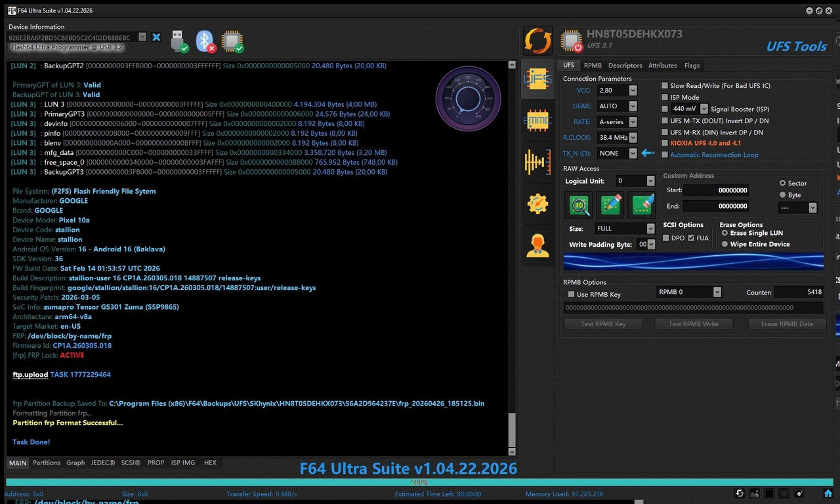The image size is (840, 504).
Task: Open the Graph tab below the log
Action: pos(75,463)
